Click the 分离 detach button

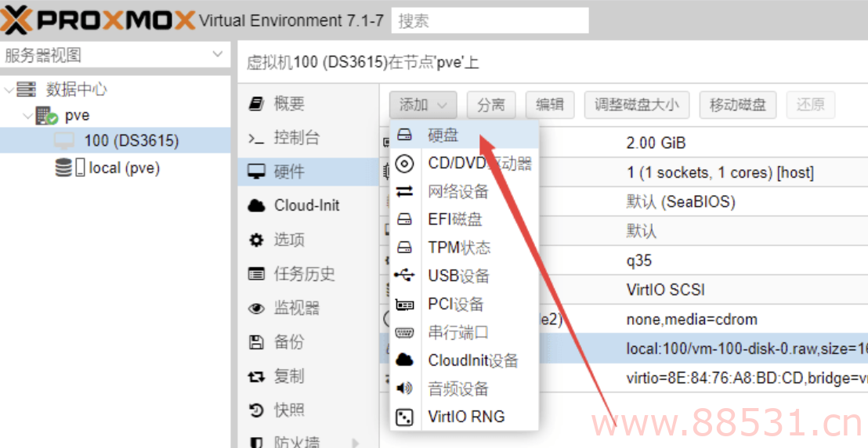[491, 105]
